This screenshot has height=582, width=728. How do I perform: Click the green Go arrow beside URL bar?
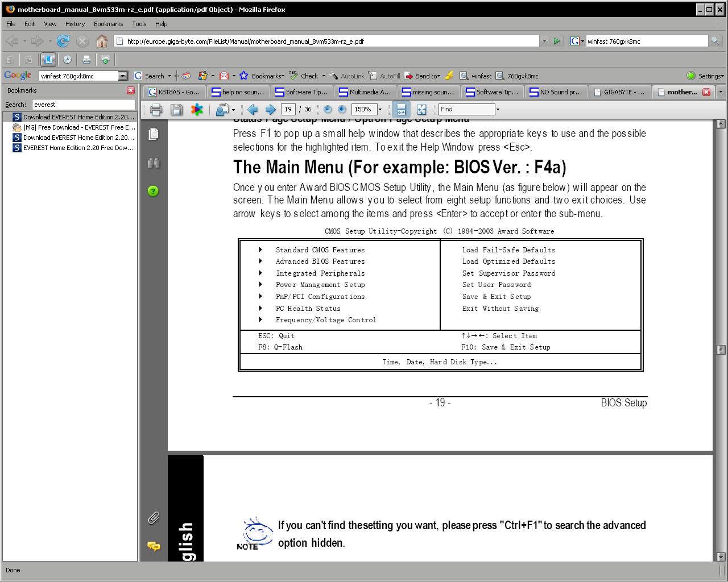tap(557, 41)
